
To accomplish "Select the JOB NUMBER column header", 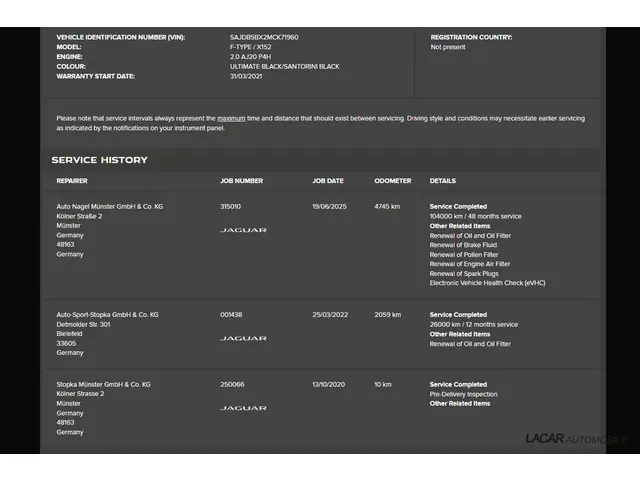I will (x=241, y=181).
